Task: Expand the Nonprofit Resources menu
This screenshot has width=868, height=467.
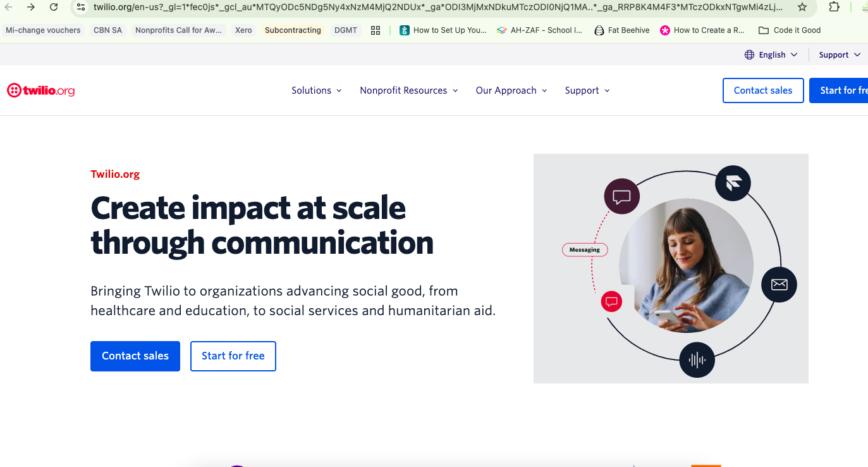Action: tap(408, 90)
